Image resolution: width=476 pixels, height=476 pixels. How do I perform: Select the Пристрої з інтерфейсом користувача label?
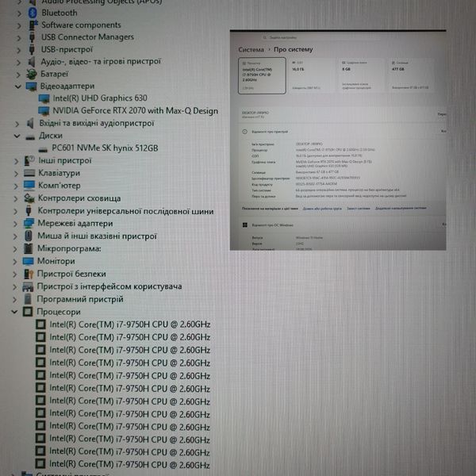pyautogui.click(x=109, y=286)
